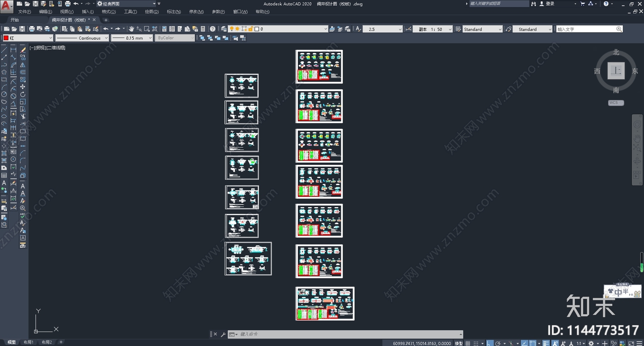
Task: Open the 文件(F) menu
Action: point(25,12)
